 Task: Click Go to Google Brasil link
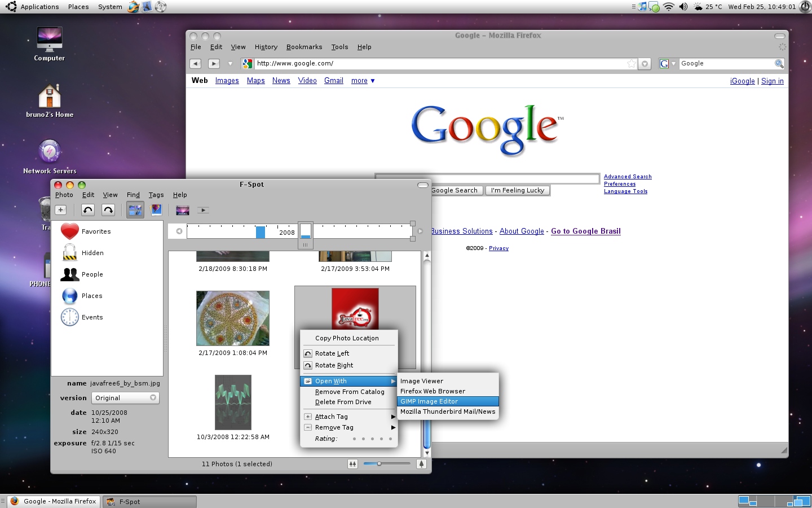click(586, 231)
